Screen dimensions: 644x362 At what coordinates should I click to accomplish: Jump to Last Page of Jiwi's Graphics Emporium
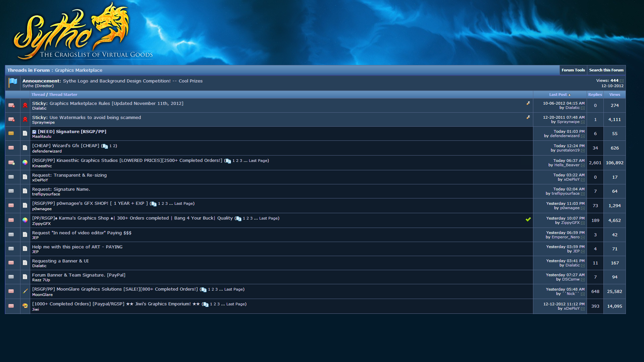pos(235,304)
